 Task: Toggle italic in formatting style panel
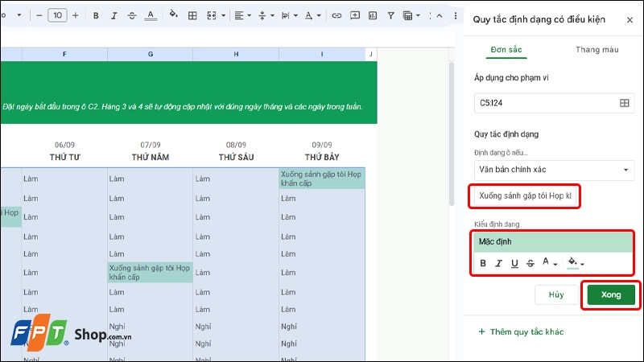[x=498, y=263]
